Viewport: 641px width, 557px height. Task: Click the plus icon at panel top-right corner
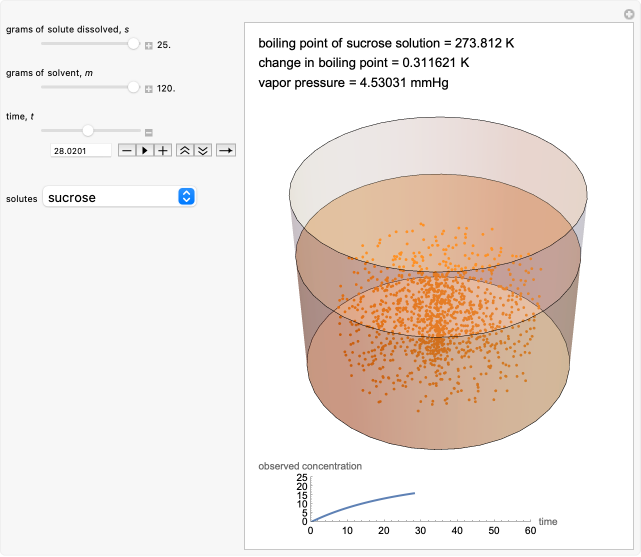(627, 12)
